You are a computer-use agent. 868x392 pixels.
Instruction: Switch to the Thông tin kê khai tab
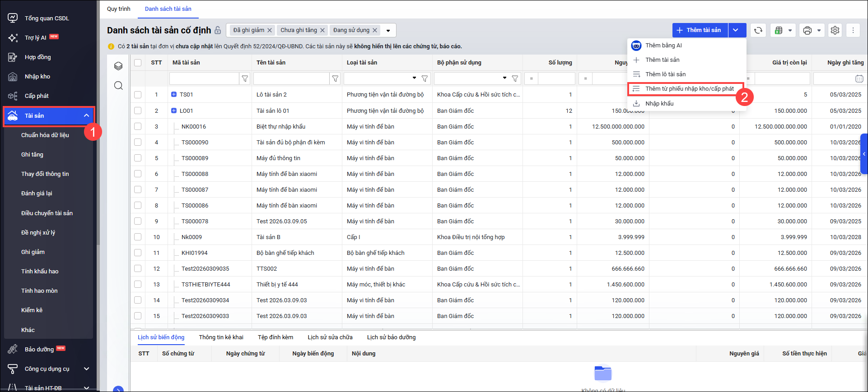click(x=221, y=337)
